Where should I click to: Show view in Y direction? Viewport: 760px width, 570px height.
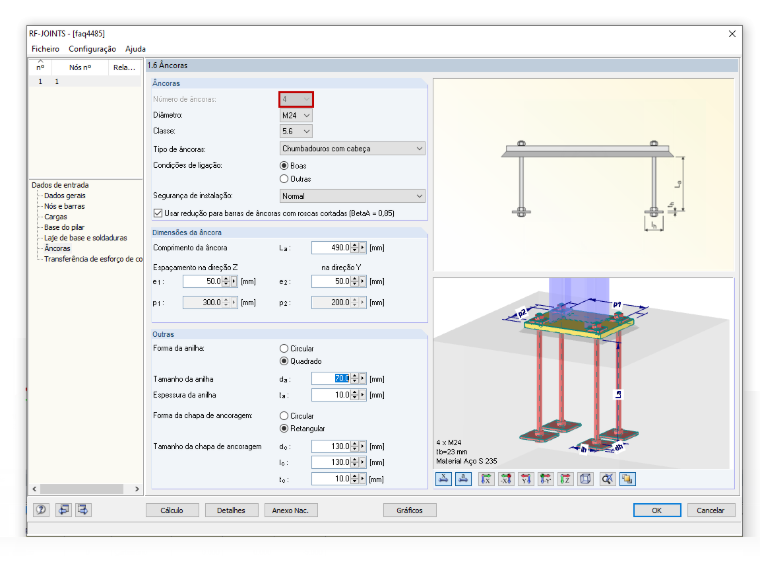tap(526, 479)
